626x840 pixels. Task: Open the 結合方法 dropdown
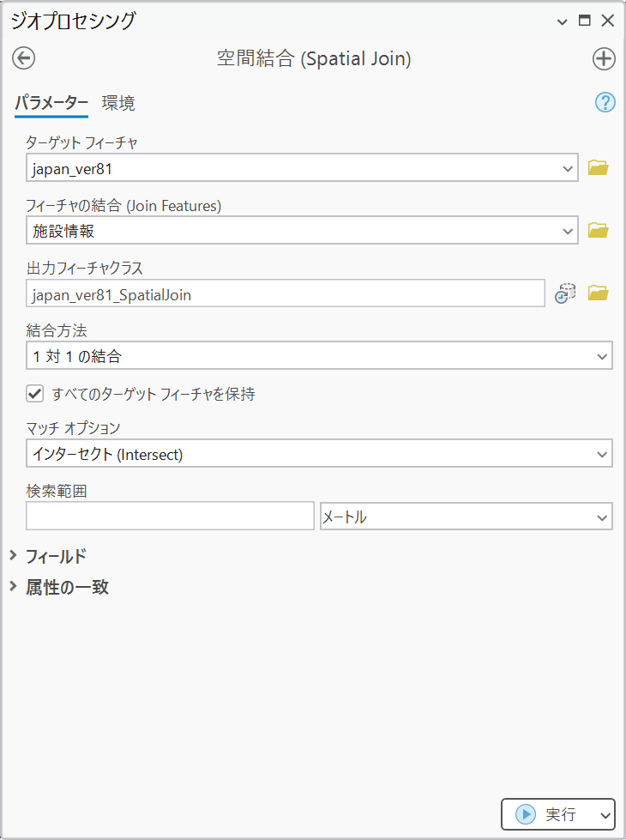click(x=600, y=355)
